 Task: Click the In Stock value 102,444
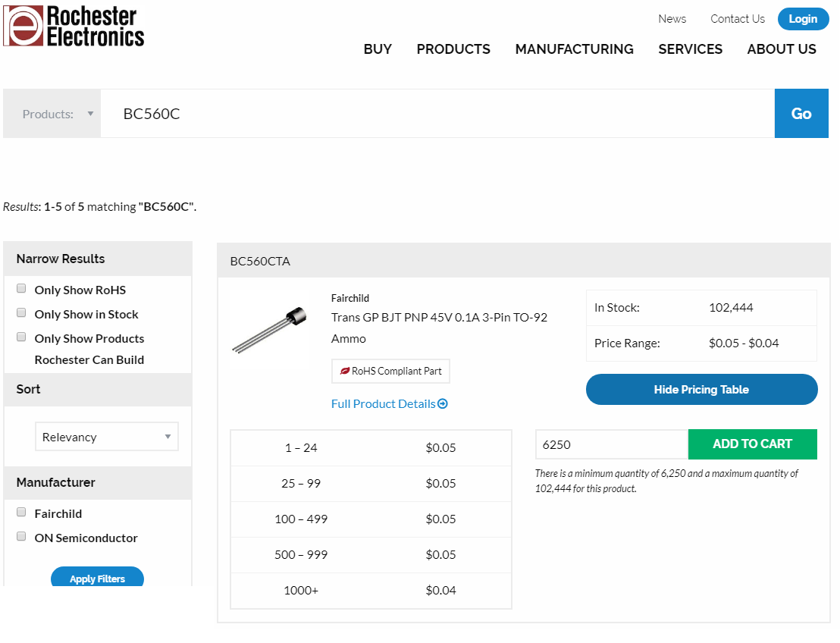tap(731, 308)
